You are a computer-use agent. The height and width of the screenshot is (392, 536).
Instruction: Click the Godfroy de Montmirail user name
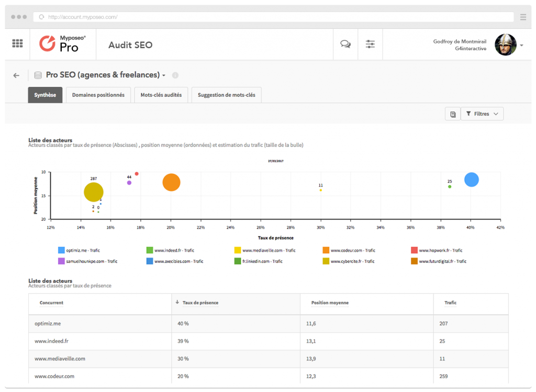(x=460, y=41)
